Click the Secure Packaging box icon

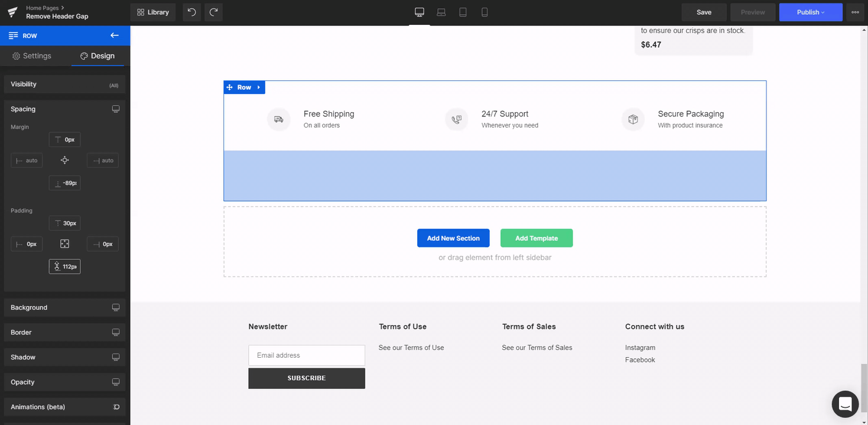click(633, 119)
